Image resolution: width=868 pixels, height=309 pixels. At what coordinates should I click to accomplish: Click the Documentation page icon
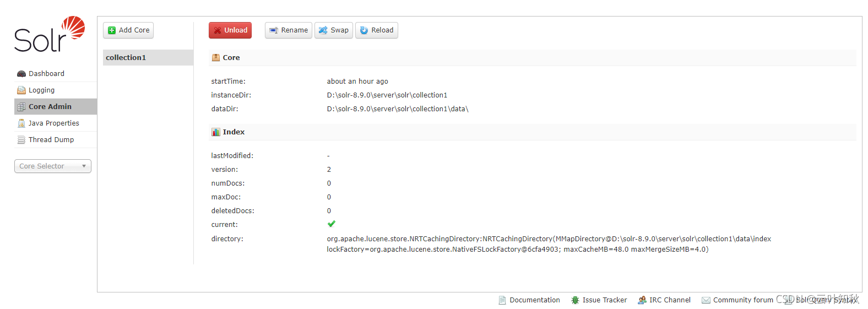(x=502, y=300)
